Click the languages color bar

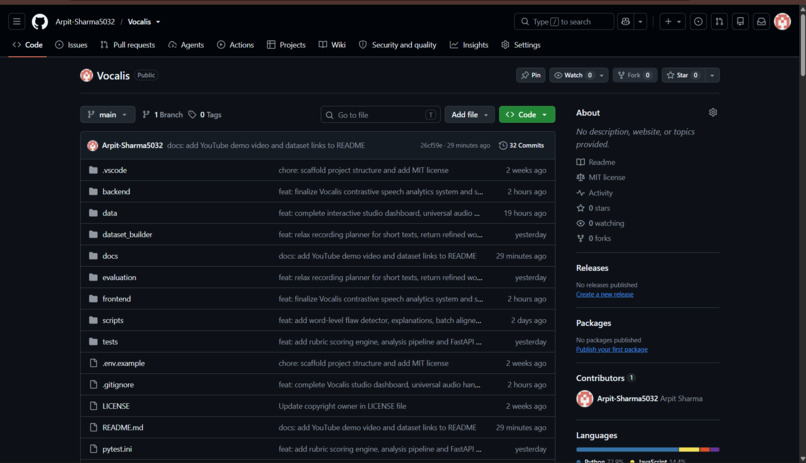point(648,450)
